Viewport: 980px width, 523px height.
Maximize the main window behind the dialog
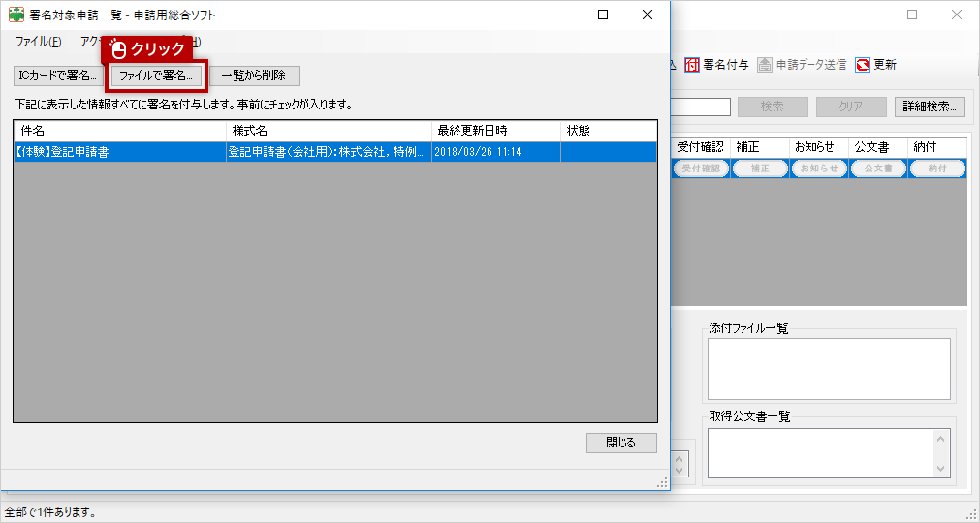[x=912, y=15]
